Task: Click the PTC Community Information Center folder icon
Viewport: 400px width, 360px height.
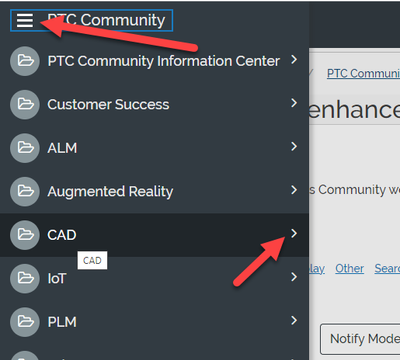Action: (x=25, y=61)
